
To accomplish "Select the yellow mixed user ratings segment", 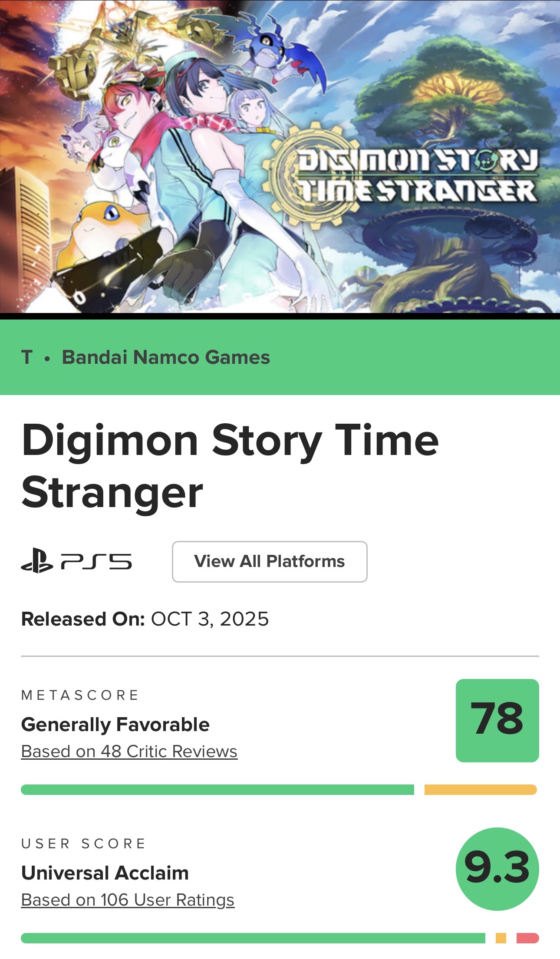I will pos(501,938).
